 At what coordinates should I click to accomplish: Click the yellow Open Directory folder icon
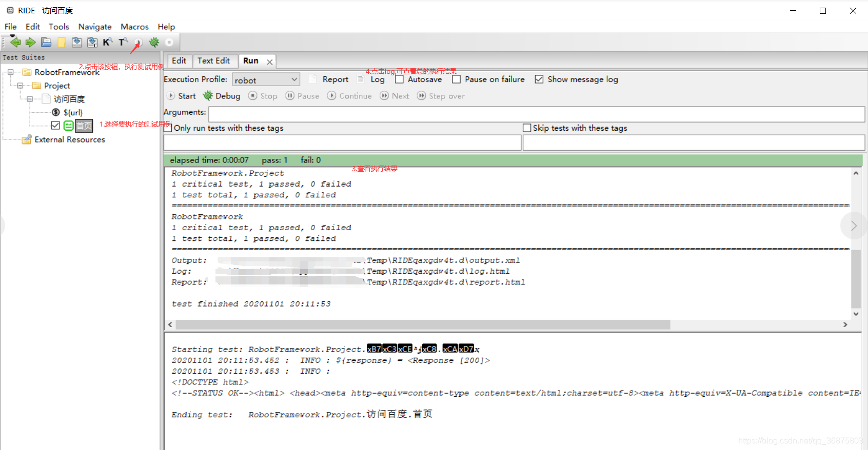[62, 43]
